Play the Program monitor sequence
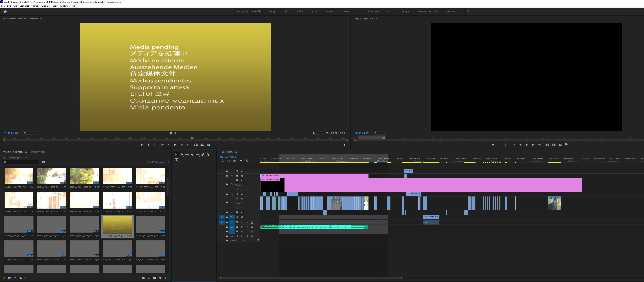This screenshot has width=644, height=282. (x=527, y=145)
